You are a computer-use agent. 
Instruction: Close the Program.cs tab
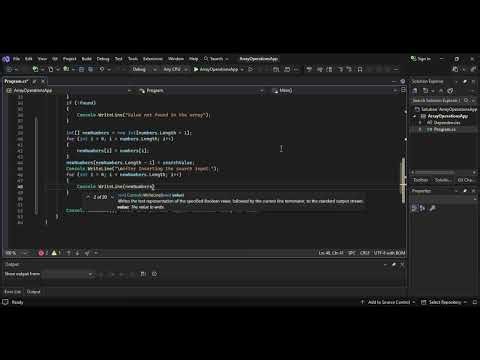click(43, 81)
